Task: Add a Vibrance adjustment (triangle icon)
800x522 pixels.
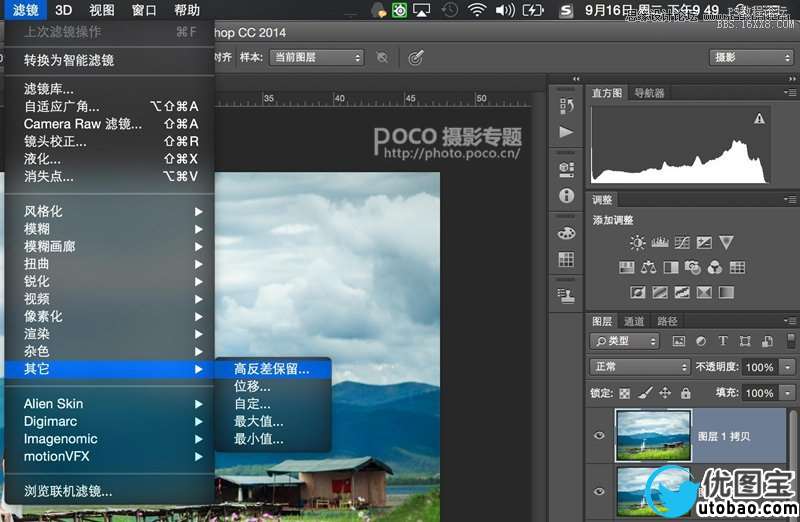Action: coord(726,242)
